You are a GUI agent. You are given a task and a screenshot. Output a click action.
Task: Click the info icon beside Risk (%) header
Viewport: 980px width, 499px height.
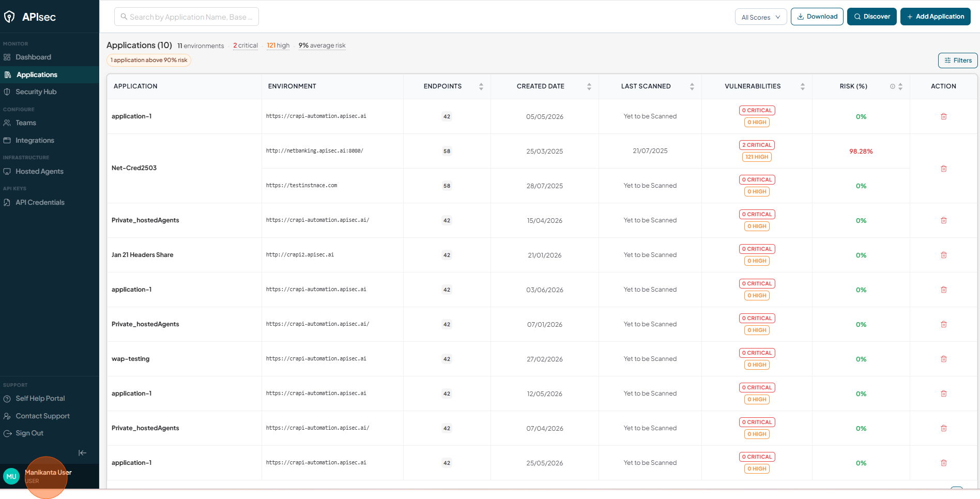[x=892, y=86]
